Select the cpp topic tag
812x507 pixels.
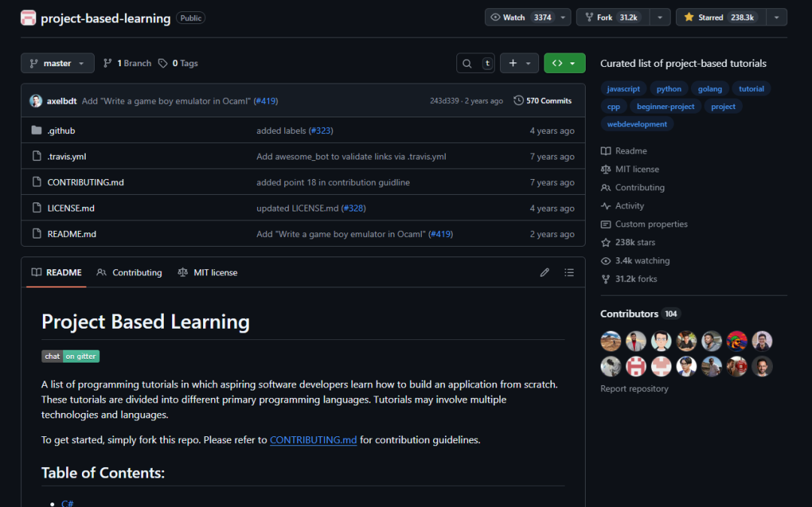[x=614, y=106]
